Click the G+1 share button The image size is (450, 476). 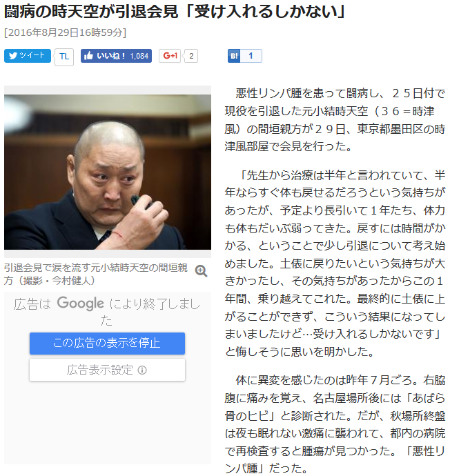170,56
